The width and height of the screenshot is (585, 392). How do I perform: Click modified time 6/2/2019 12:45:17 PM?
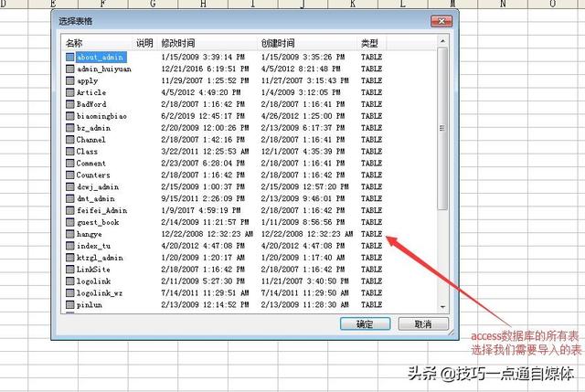[203, 116]
